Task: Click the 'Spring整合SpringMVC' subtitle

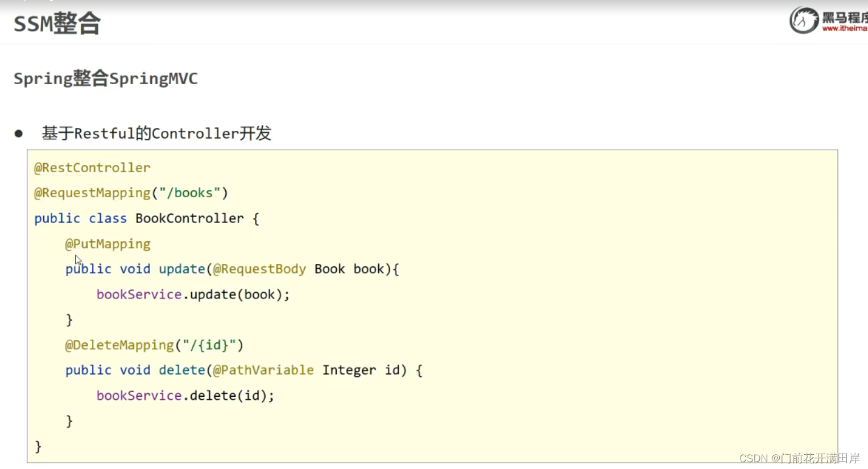Action: tap(106, 78)
